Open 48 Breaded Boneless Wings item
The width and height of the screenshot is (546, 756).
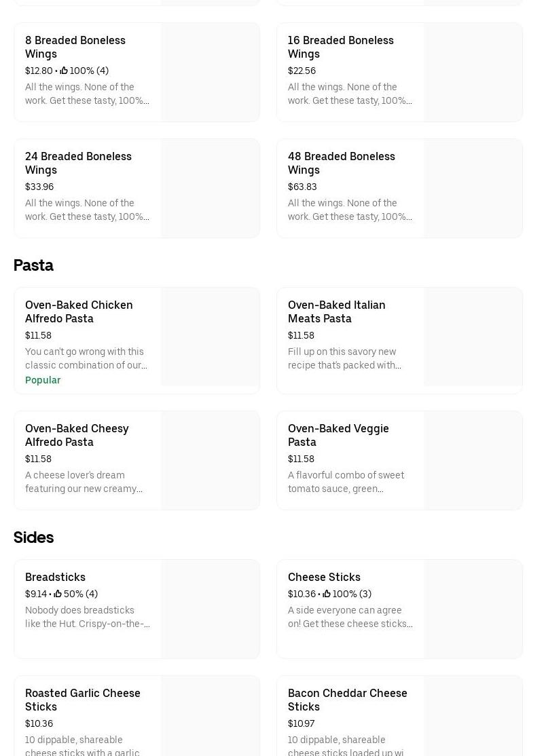341,163
